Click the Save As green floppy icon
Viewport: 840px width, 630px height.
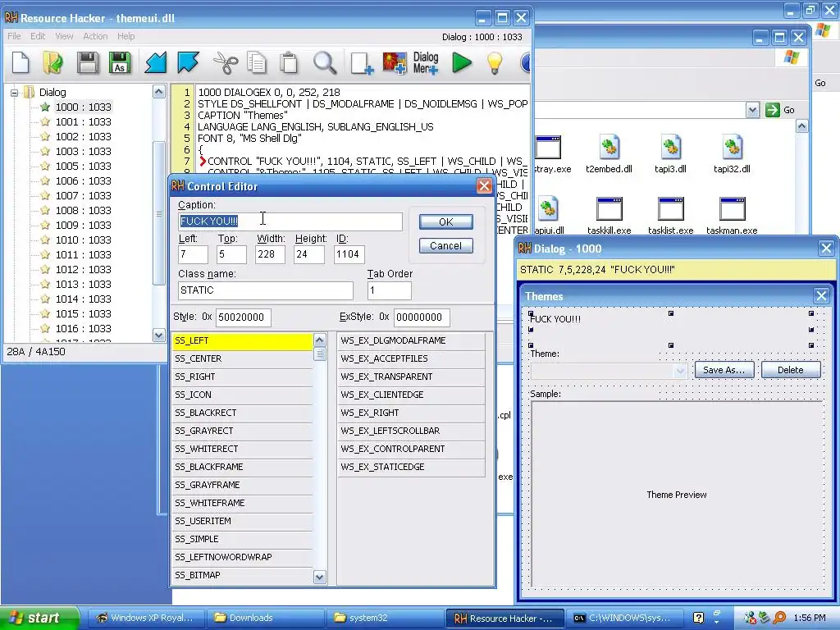120,62
